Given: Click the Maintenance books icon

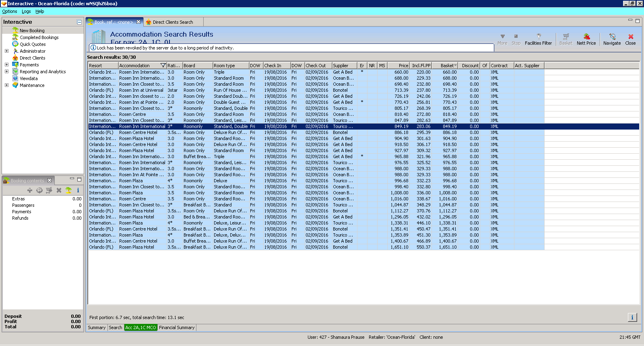Looking at the screenshot, I should (15, 85).
